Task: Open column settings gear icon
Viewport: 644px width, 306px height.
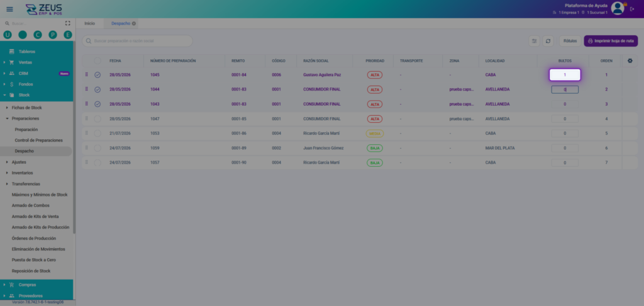Action: (630, 61)
